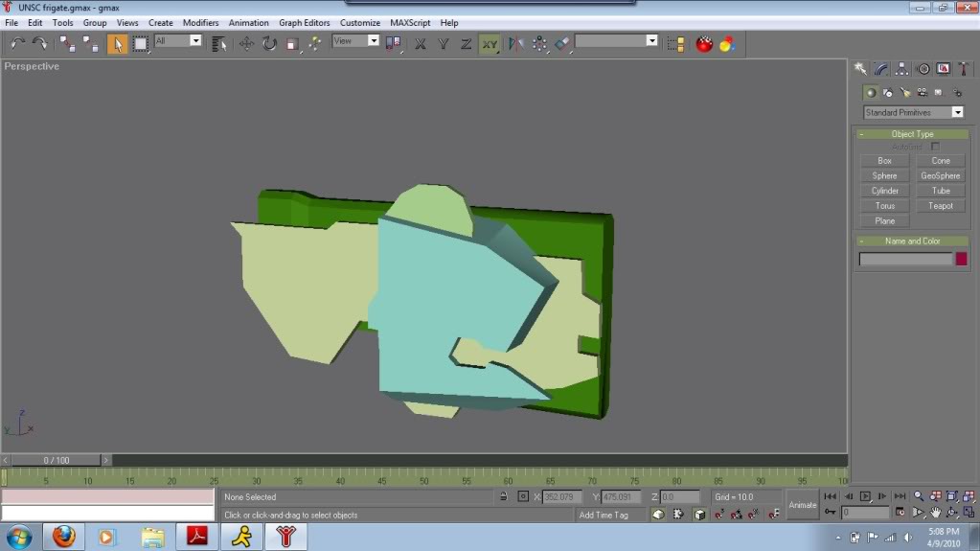Screen dimensions: 980x551
Task: Open the red Material Editor icon
Action: [704, 44]
